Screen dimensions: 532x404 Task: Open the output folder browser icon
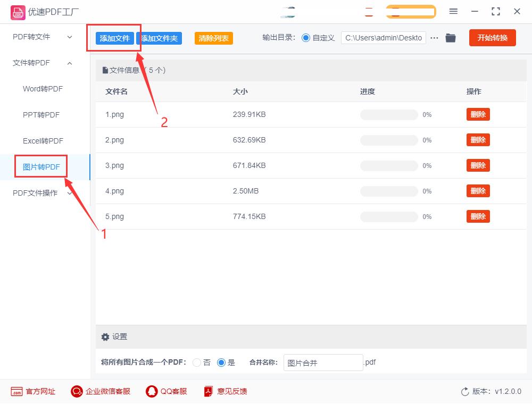coord(451,38)
